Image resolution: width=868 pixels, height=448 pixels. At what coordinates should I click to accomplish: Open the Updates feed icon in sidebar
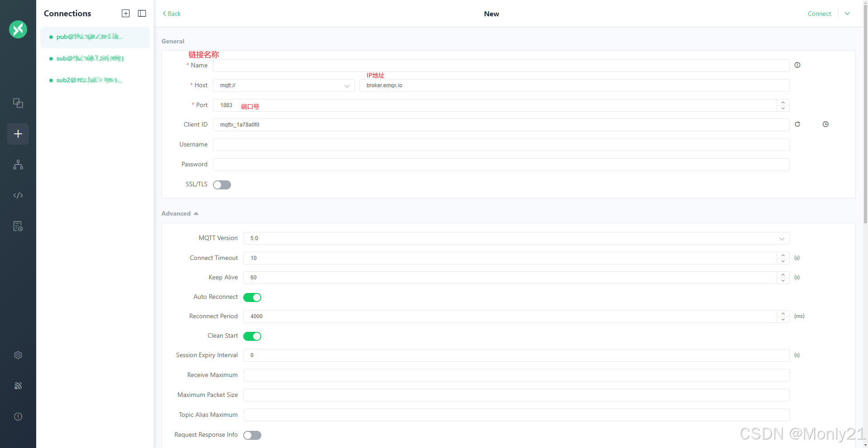pos(18,386)
